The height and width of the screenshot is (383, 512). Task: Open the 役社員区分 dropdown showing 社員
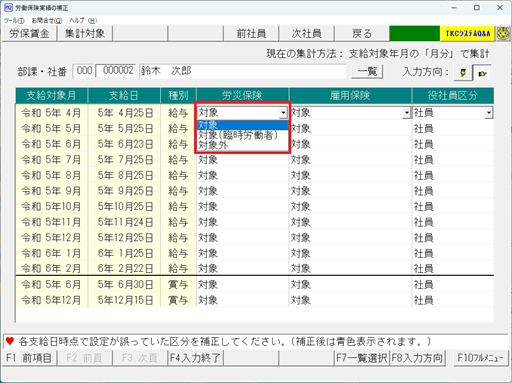(489, 113)
